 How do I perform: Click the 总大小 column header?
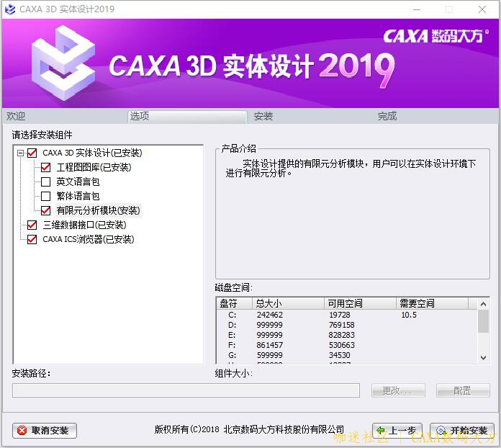(288, 303)
